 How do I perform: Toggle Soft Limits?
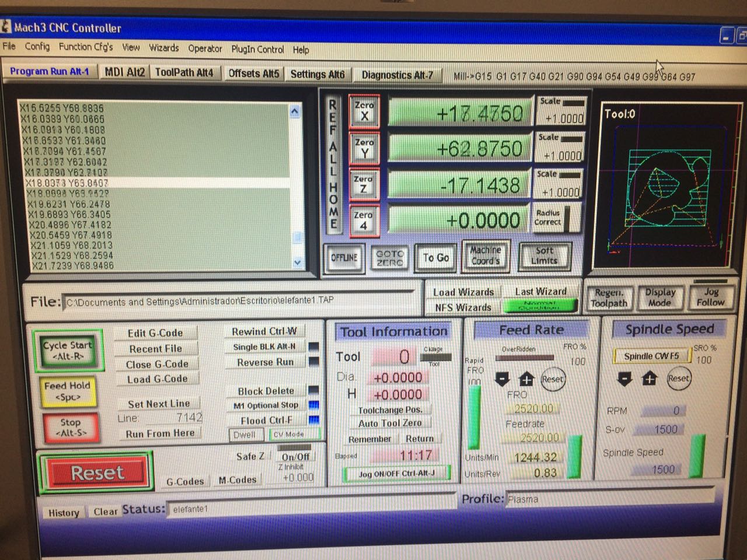(x=544, y=256)
